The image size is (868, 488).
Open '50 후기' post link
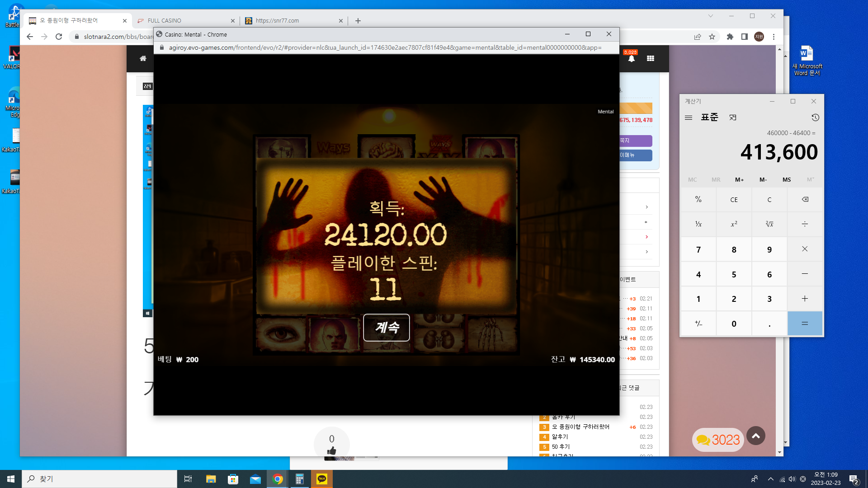[561, 447]
